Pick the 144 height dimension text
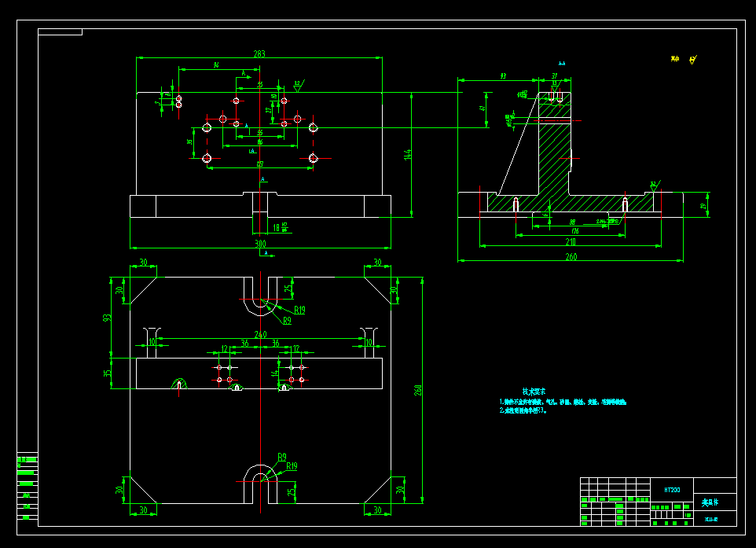The width and height of the screenshot is (756, 548). (x=408, y=154)
